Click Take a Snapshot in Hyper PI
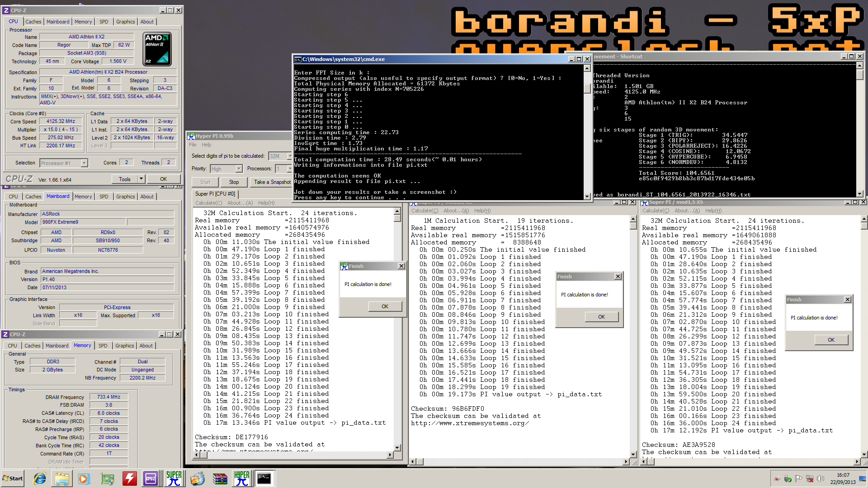 click(272, 182)
